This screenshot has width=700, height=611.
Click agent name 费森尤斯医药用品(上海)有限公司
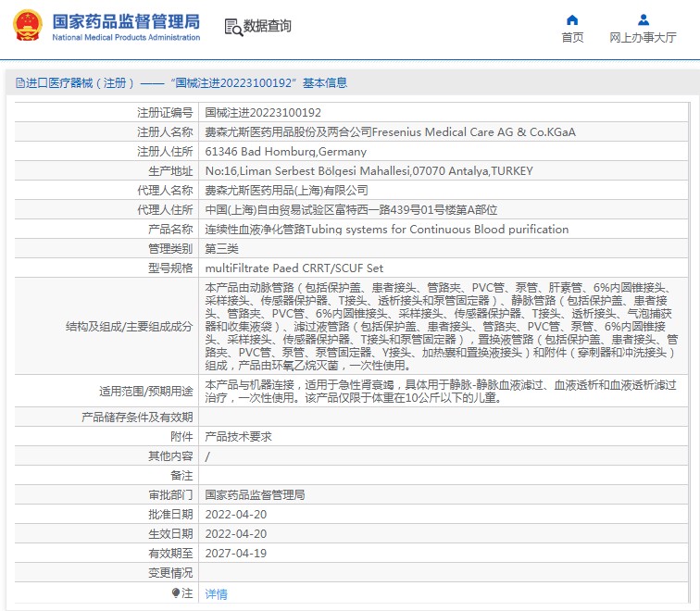tap(287, 191)
